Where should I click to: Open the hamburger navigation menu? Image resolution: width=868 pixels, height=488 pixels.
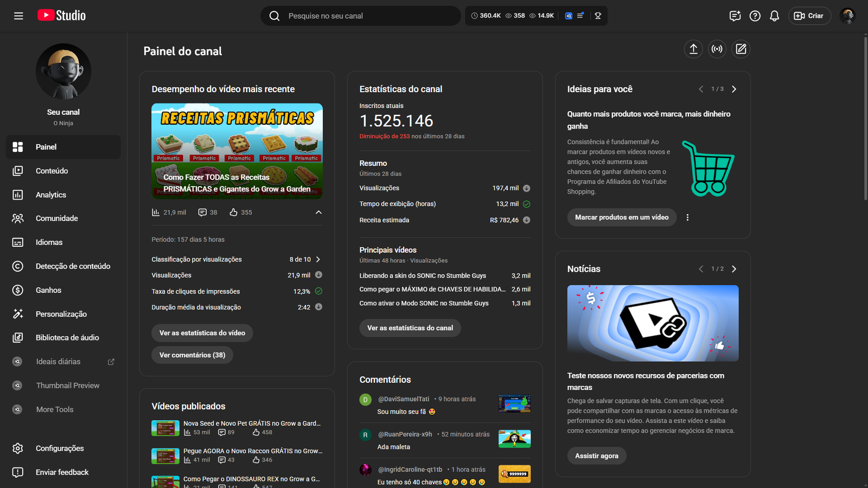pyautogui.click(x=18, y=16)
